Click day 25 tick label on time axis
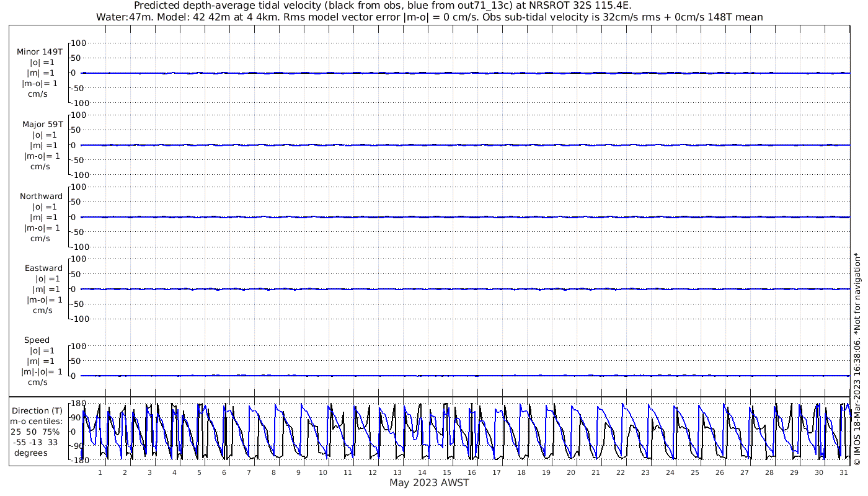868x496 pixels. point(695,472)
